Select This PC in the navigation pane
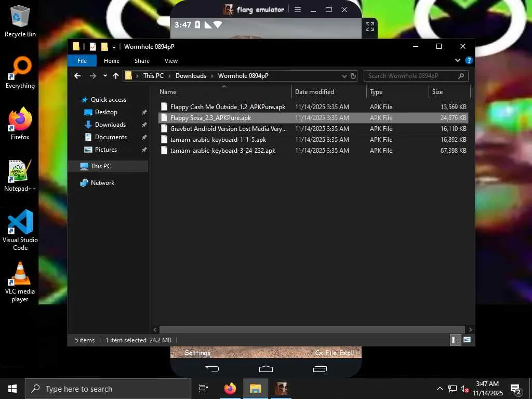532x399 pixels. [101, 166]
